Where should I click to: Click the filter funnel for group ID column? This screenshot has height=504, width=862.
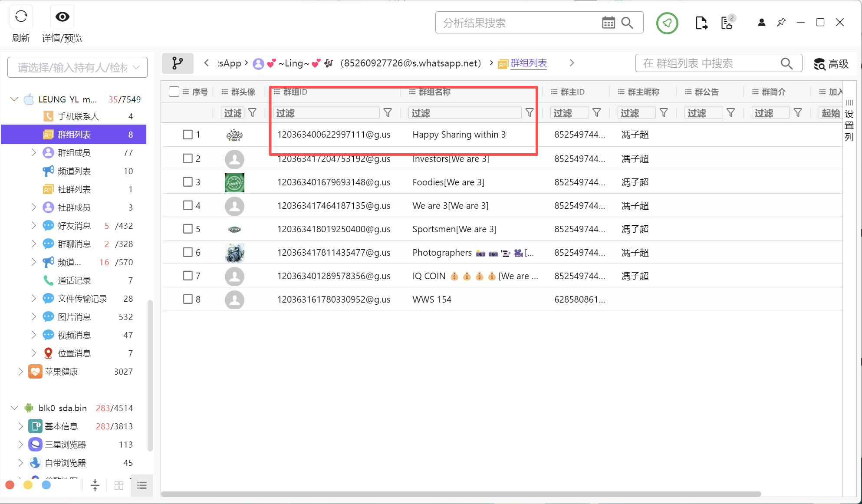[388, 113]
